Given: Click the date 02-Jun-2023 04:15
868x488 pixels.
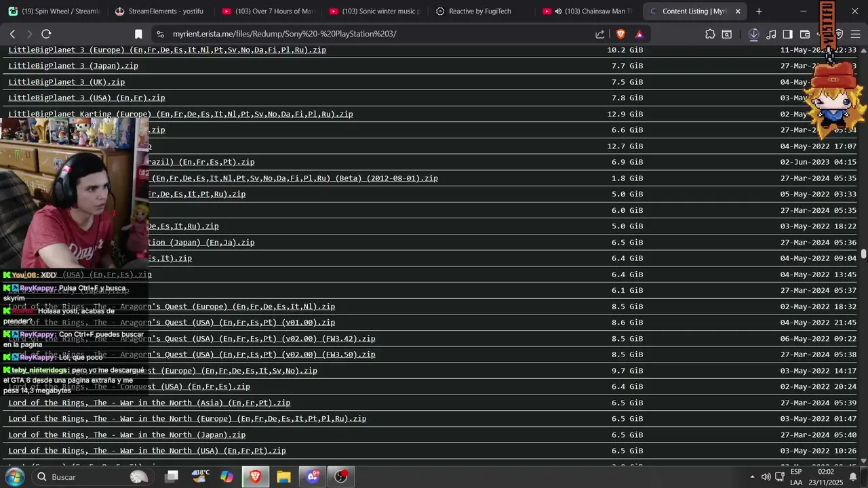Looking at the screenshot, I should [818, 162].
